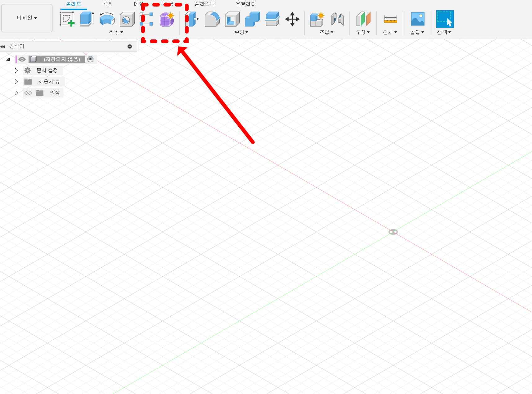Show the hidden 원점 folder

coord(28,93)
